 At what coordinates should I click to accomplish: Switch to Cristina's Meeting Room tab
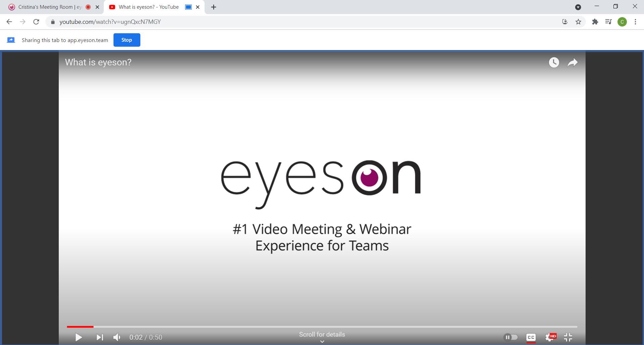50,7
